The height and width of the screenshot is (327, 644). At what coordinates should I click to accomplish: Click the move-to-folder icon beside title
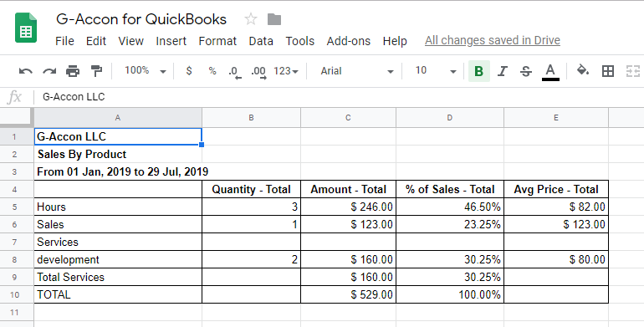point(274,19)
